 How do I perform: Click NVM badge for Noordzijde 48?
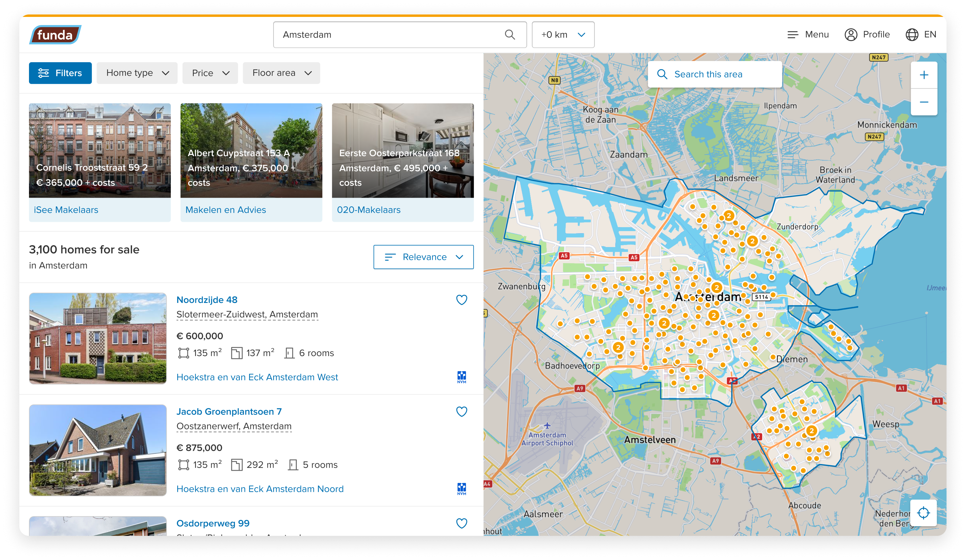click(x=462, y=377)
